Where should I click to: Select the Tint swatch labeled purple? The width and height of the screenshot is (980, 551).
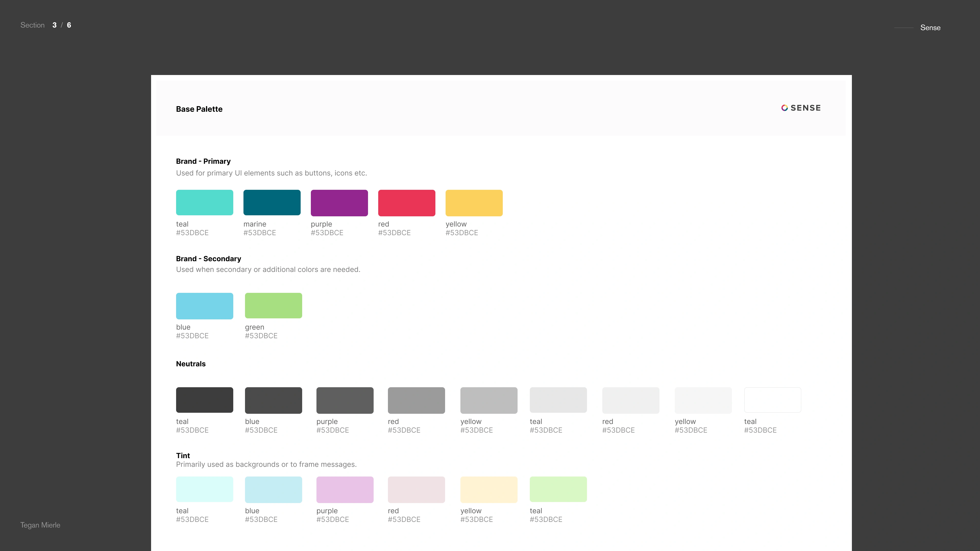[x=345, y=490]
